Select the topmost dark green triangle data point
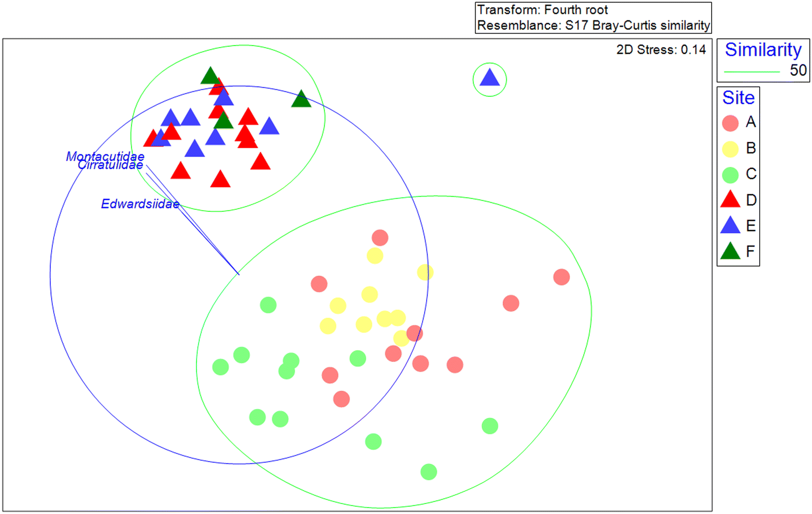The width and height of the screenshot is (812, 514). pyautogui.click(x=209, y=76)
